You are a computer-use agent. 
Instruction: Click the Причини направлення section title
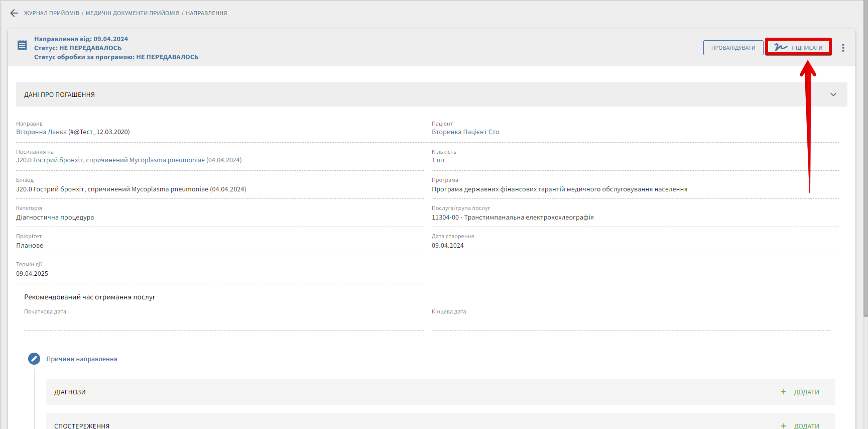point(82,359)
